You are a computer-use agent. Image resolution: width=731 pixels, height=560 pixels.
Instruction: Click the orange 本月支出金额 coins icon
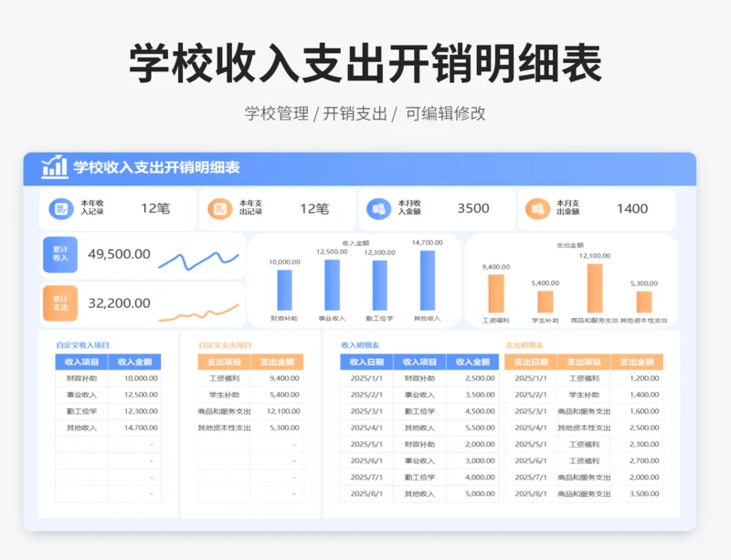(x=537, y=208)
